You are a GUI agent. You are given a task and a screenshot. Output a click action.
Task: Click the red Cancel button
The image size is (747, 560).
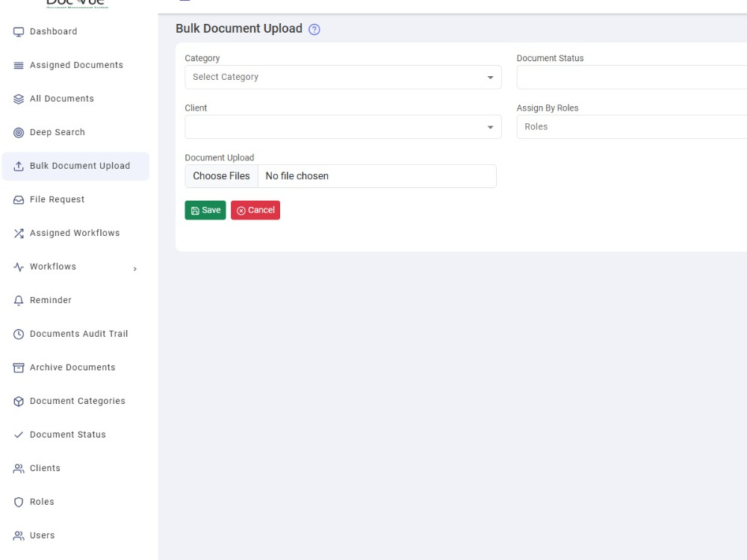pos(255,211)
